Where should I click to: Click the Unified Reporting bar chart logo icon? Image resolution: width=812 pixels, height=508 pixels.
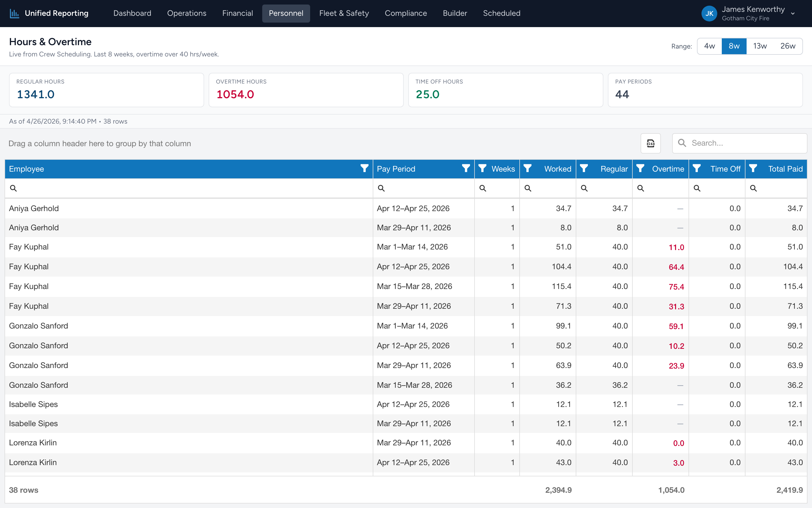pyautogui.click(x=14, y=14)
